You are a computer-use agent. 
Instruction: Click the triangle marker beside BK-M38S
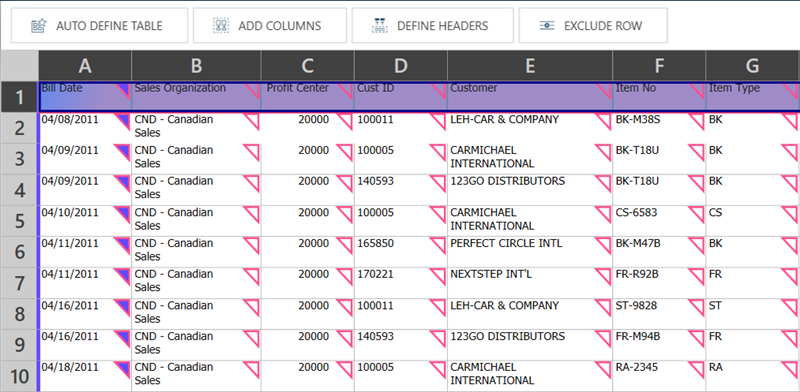coord(696,122)
